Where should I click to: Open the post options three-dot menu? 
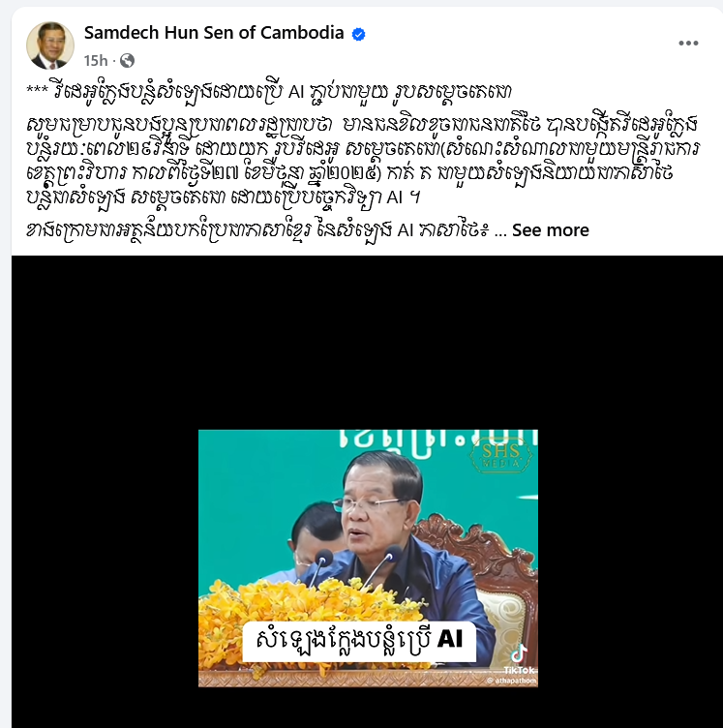click(688, 44)
